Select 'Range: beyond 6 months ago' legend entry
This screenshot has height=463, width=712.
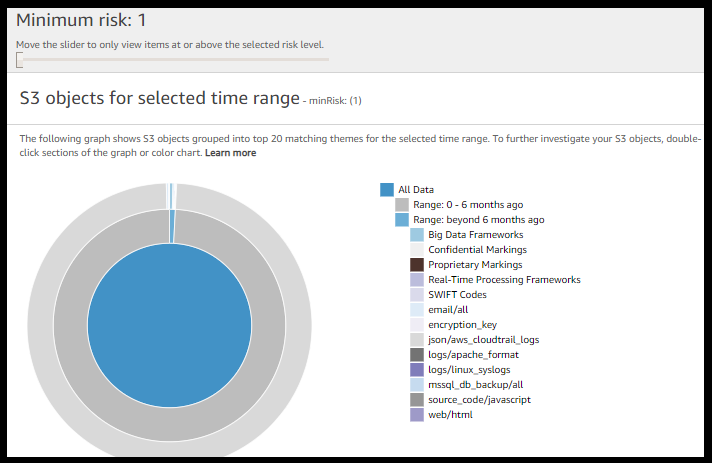tap(477, 219)
